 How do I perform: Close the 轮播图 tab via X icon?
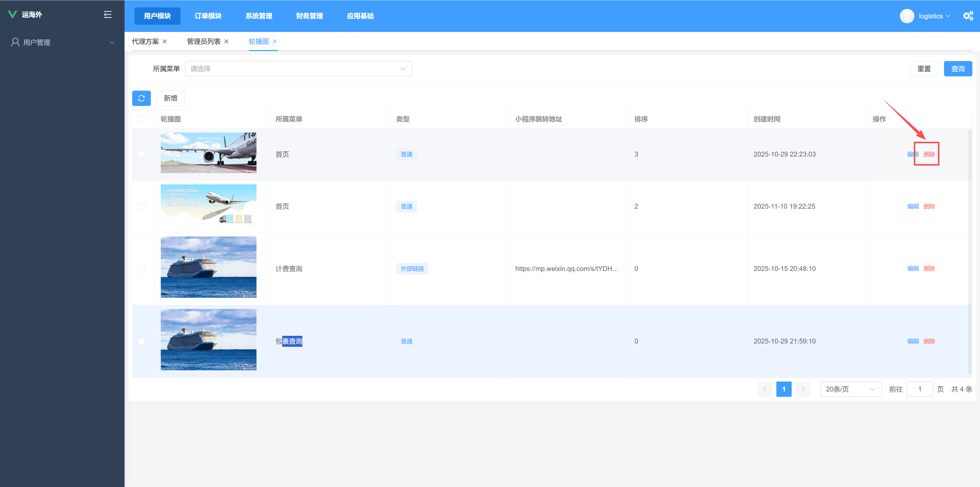pyautogui.click(x=275, y=42)
